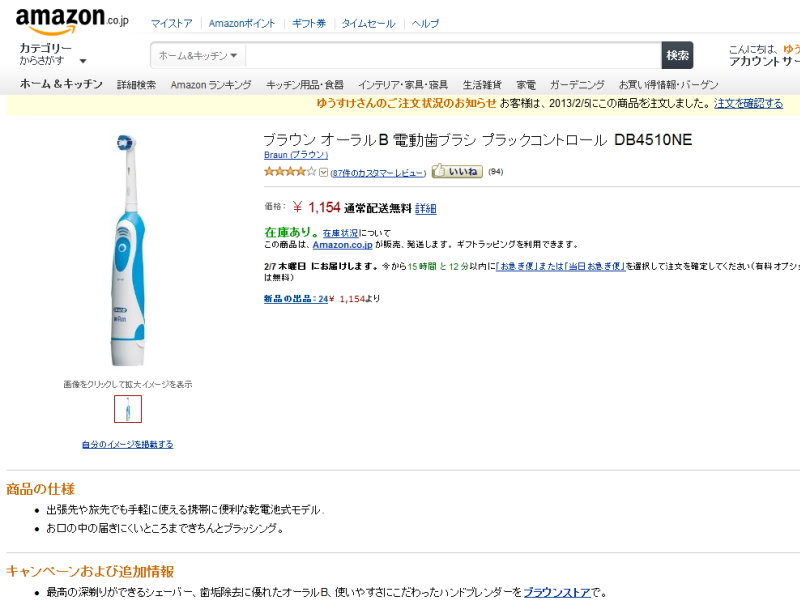Click the toothbrush thumbnail image
800x600 pixels.
[x=128, y=409]
